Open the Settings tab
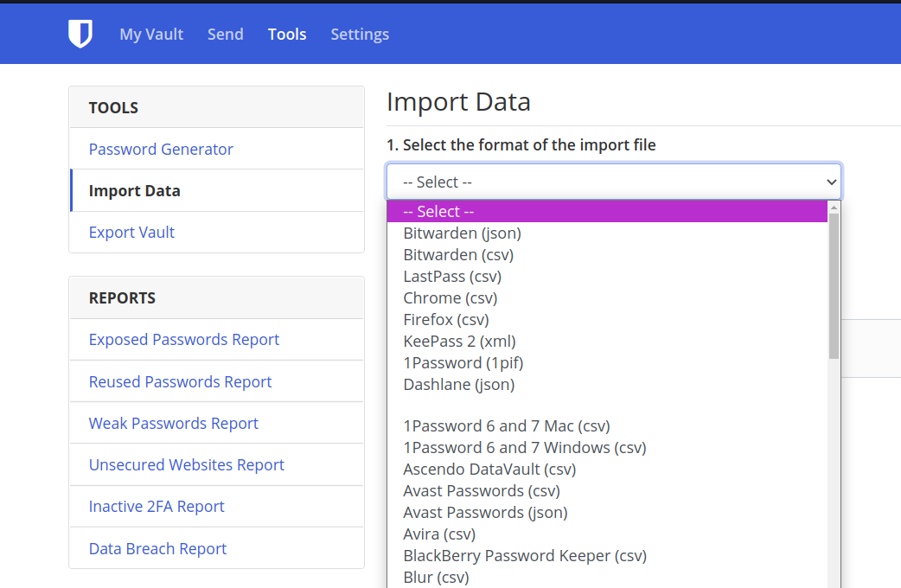This screenshot has height=588, width=901. pos(360,35)
